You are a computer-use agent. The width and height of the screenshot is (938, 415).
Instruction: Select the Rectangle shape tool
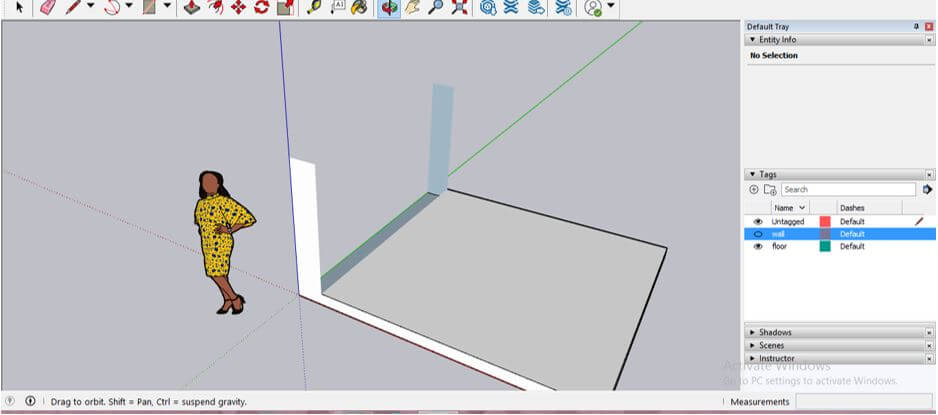pos(150,7)
